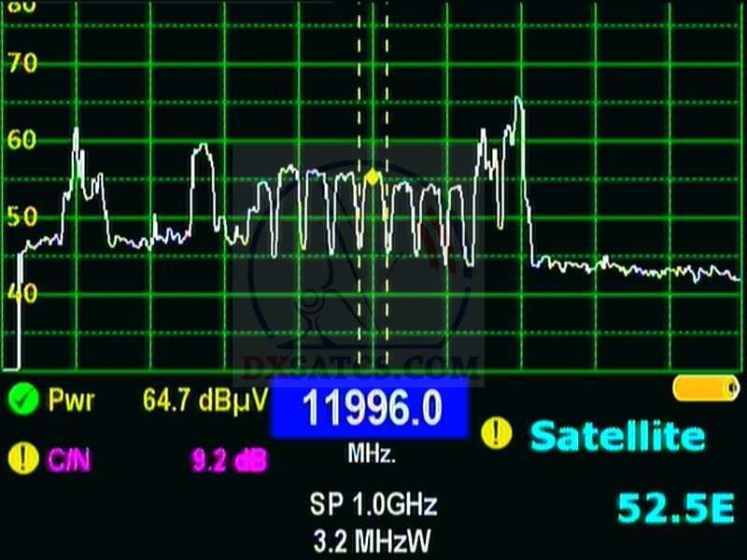The width and height of the screenshot is (747, 560).
Task: Click the 60 level label on the axis
Action: (21, 141)
